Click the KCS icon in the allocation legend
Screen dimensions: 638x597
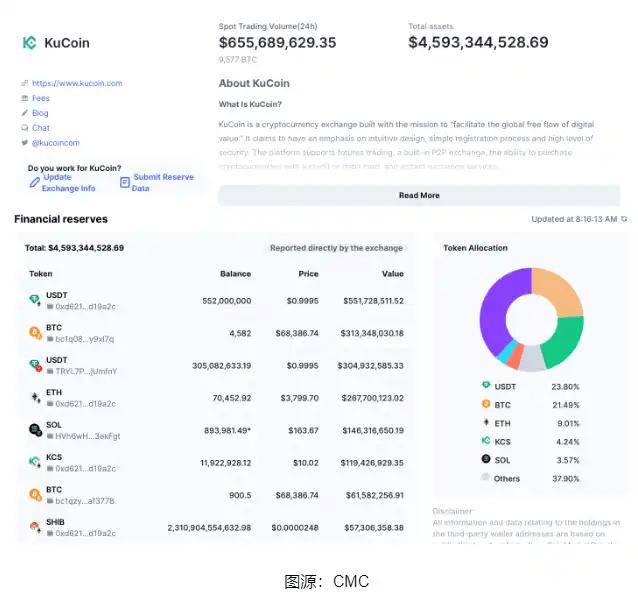pos(486,440)
